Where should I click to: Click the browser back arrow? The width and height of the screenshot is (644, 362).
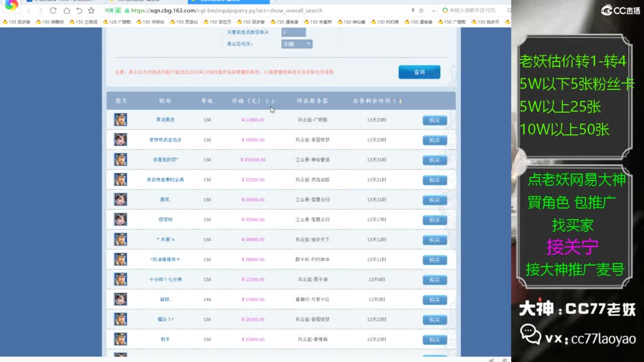point(29,11)
